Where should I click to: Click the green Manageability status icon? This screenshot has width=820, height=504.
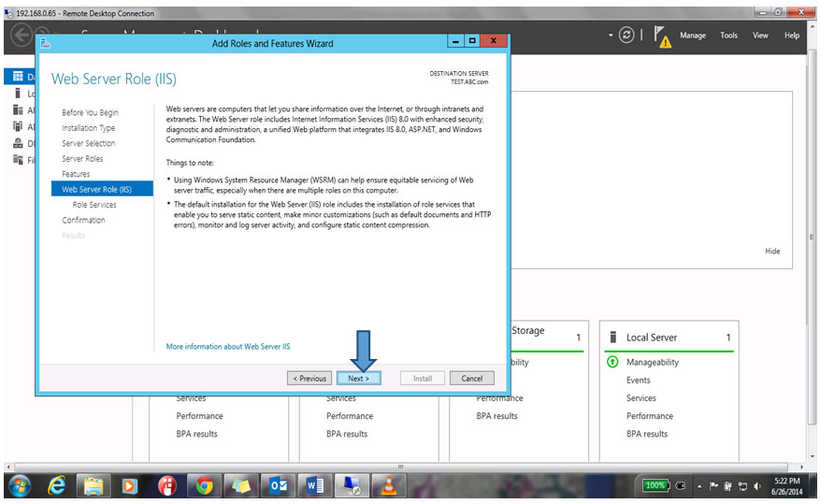pyautogui.click(x=612, y=362)
